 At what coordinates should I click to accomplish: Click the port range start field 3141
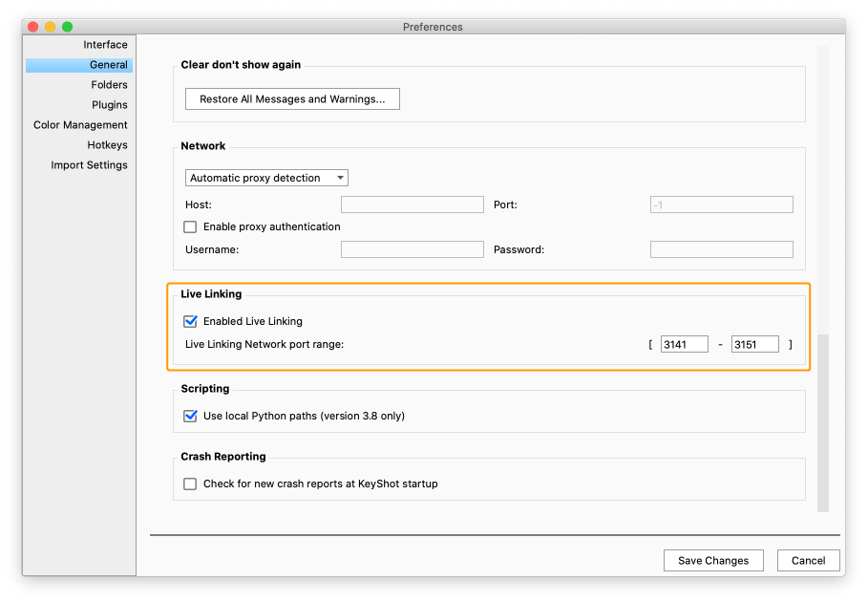coord(684,344)
